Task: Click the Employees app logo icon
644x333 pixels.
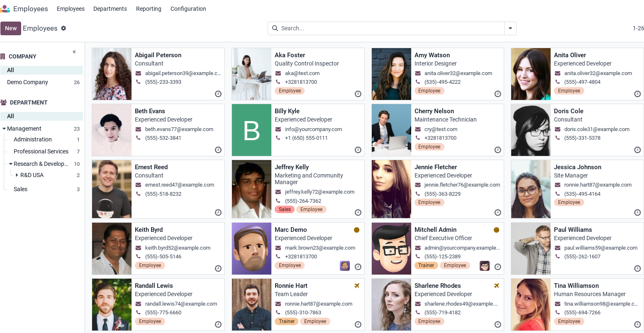Action: [5, 9]
